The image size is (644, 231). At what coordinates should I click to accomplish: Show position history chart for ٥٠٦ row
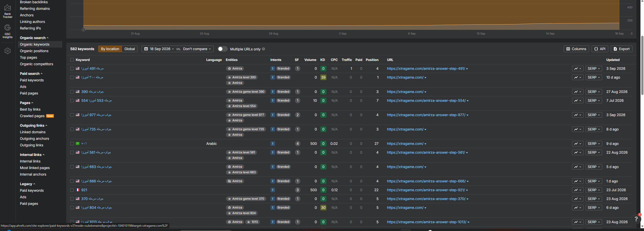pos(578,144)
